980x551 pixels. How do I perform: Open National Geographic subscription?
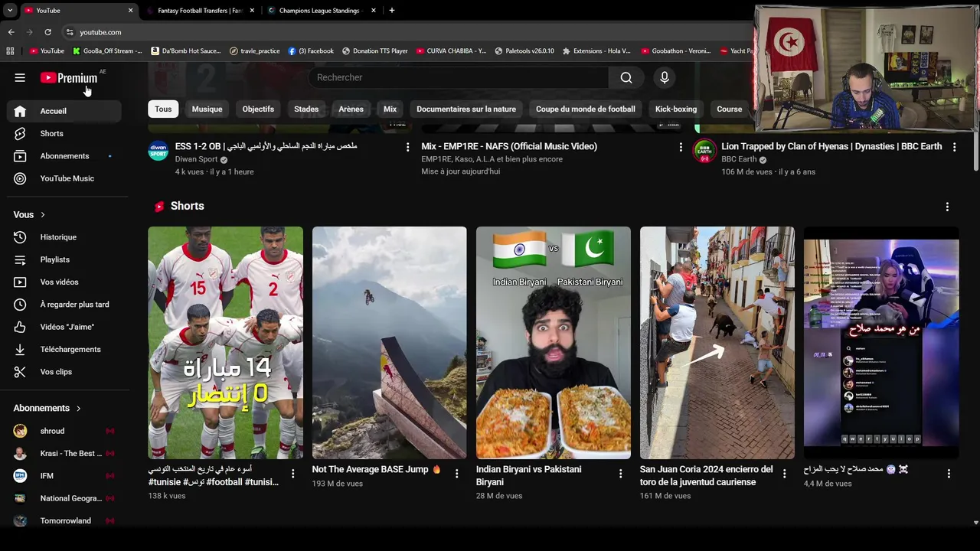point(65,498)
